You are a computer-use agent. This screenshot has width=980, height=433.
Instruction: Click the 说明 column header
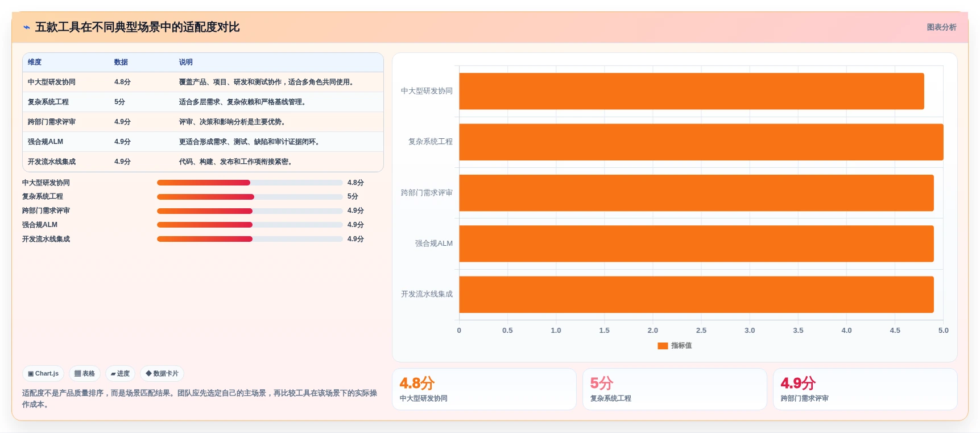pos(186,62)
